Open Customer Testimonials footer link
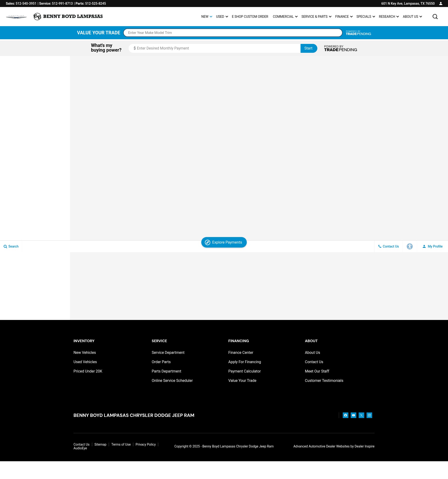 [x=324, y=381]
